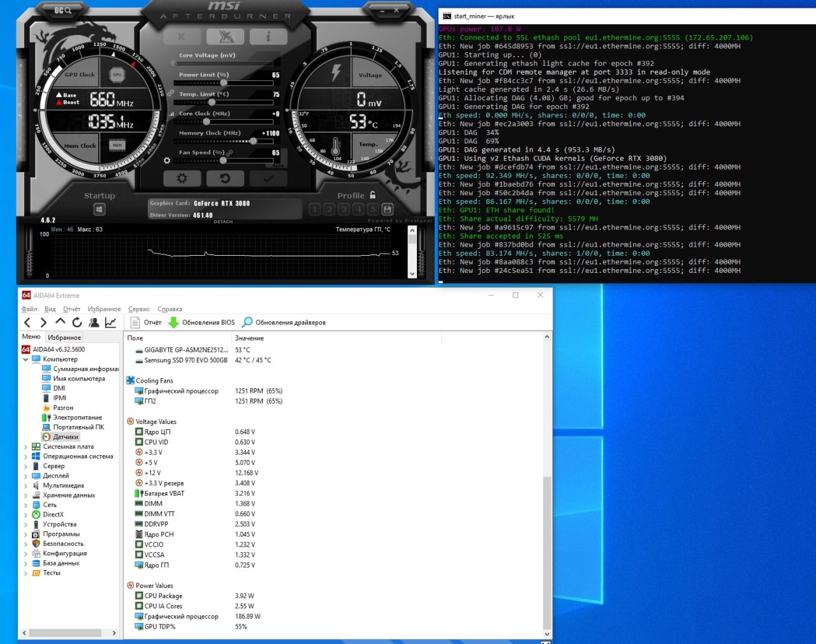Toggle the Profile lock icon in Afterburner

(373, 195)
